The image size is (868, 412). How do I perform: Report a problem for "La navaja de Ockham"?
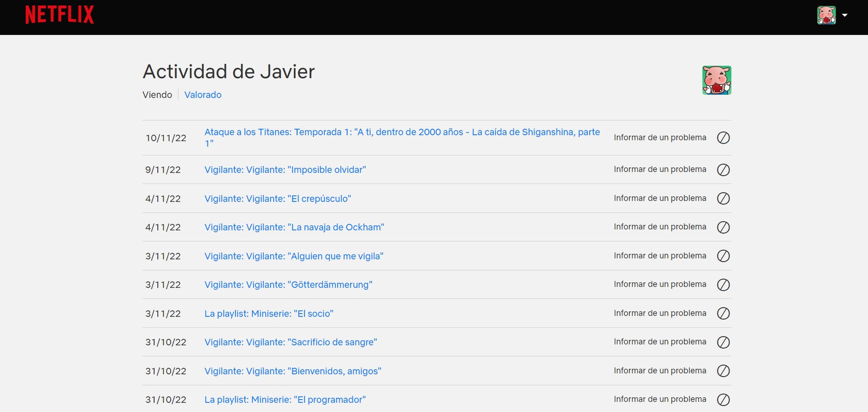[x=660, y=227]
